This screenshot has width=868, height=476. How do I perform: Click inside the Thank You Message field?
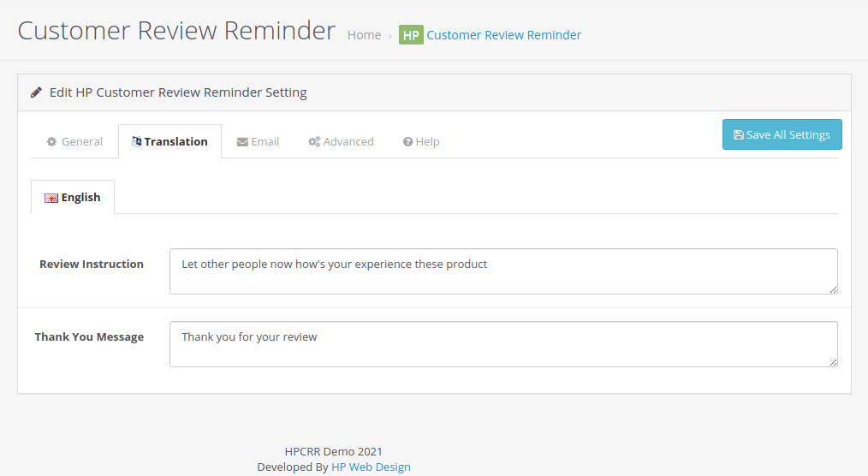502,344
